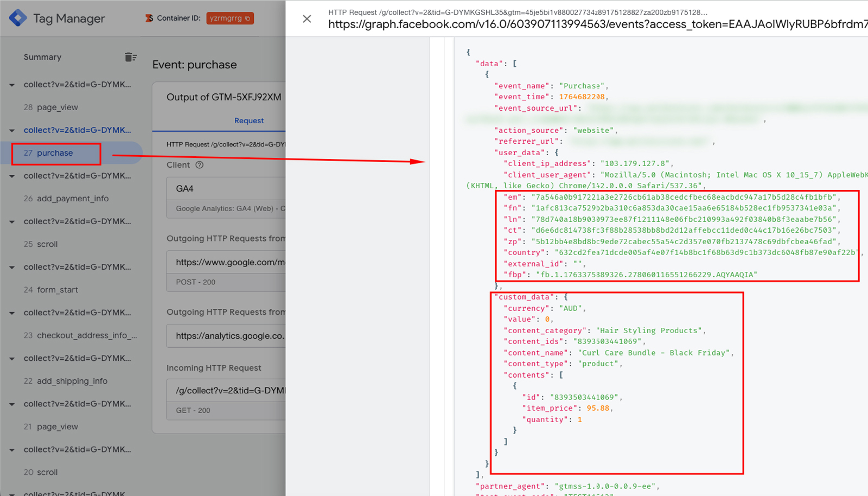Collapse the collect group above form_start
868x496 pixels.
[x=12, y=267]
